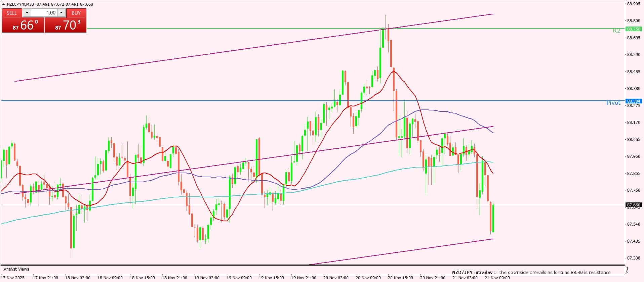The width and height of the screenshot is (644, 282).
Task: Increase lot volume with up arrow
Action: pyautogui.click(x=61, y=13)
